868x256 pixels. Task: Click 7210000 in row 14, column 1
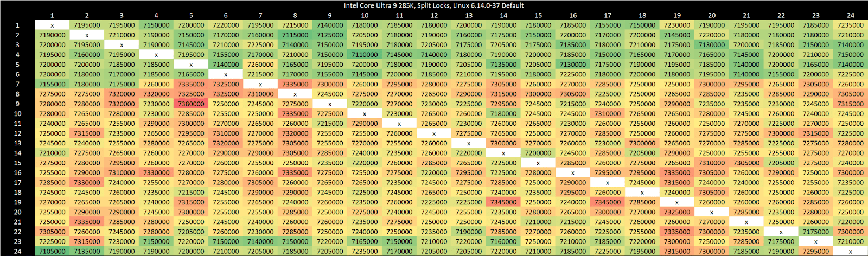point(52,153)
